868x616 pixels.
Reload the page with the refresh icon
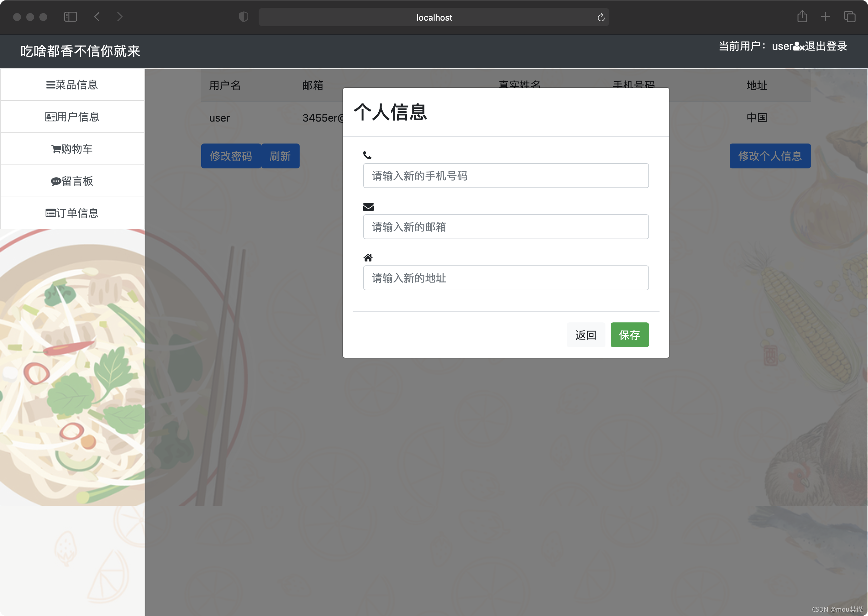click(x=601, y=17)
